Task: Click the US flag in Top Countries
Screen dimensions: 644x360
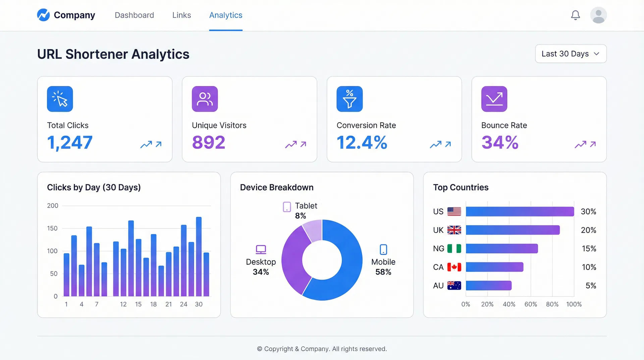Action: (454, 212)
